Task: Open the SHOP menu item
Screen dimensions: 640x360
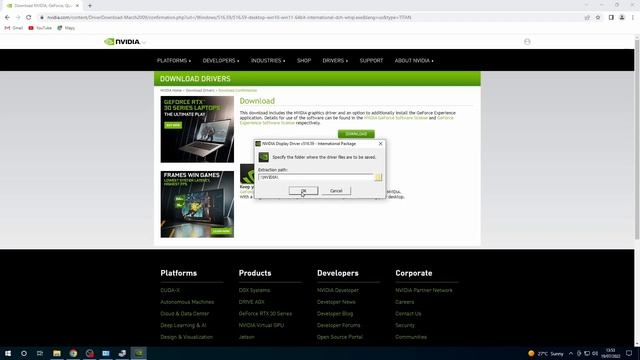Action: [304, 60]
